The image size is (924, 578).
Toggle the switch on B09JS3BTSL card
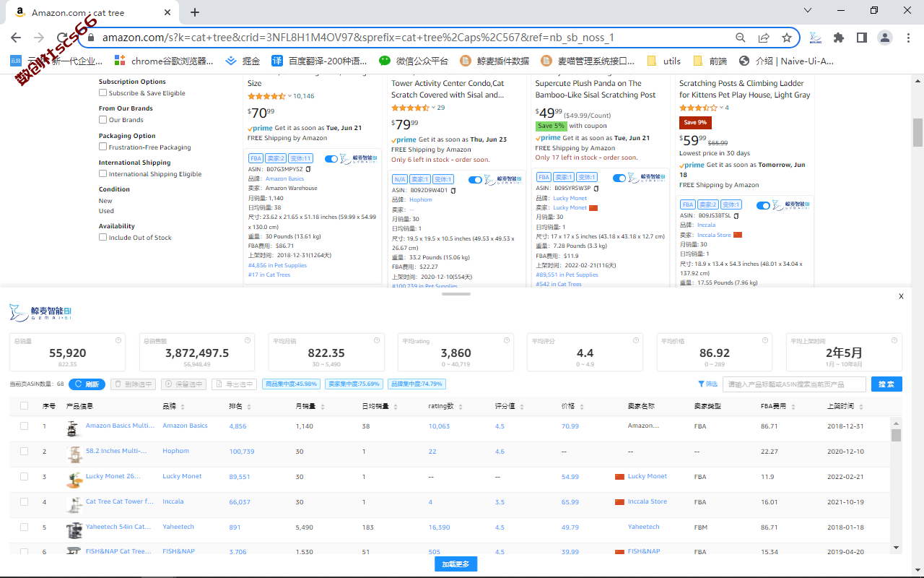coord(763,205)
